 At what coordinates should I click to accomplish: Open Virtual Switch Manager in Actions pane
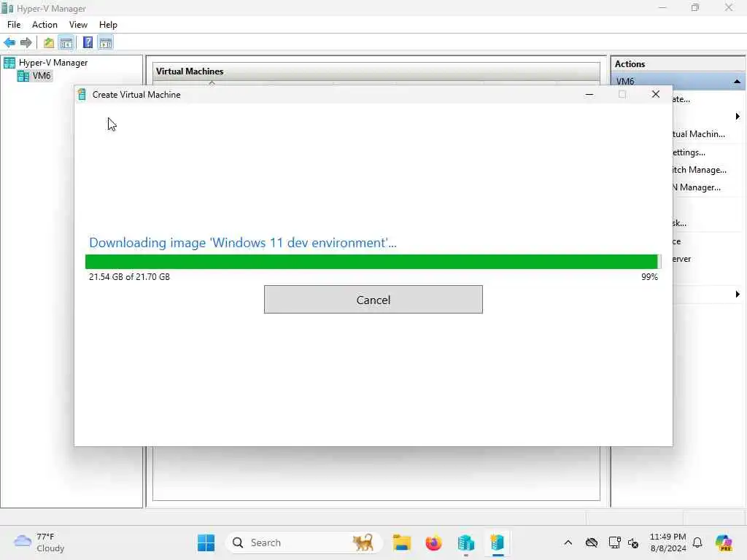click(700, 170)
